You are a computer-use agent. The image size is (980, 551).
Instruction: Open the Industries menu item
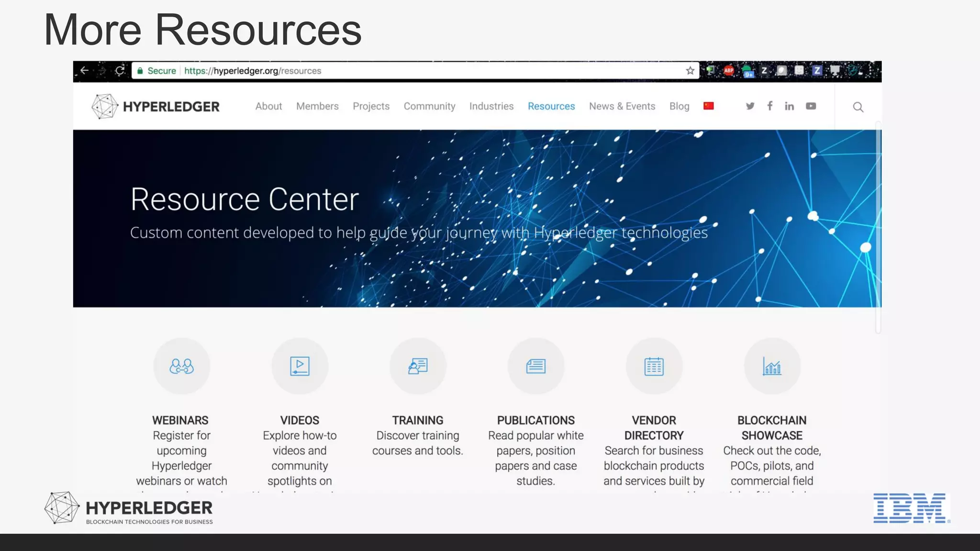491,106
